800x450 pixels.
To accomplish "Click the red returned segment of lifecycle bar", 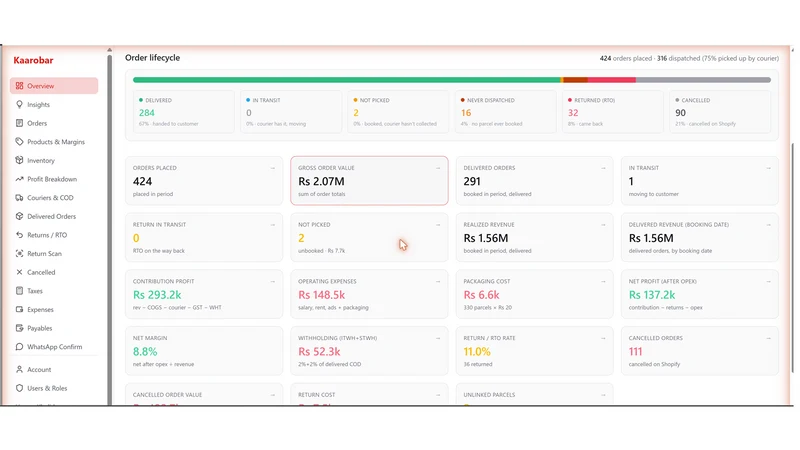I will tap(611, 80).
